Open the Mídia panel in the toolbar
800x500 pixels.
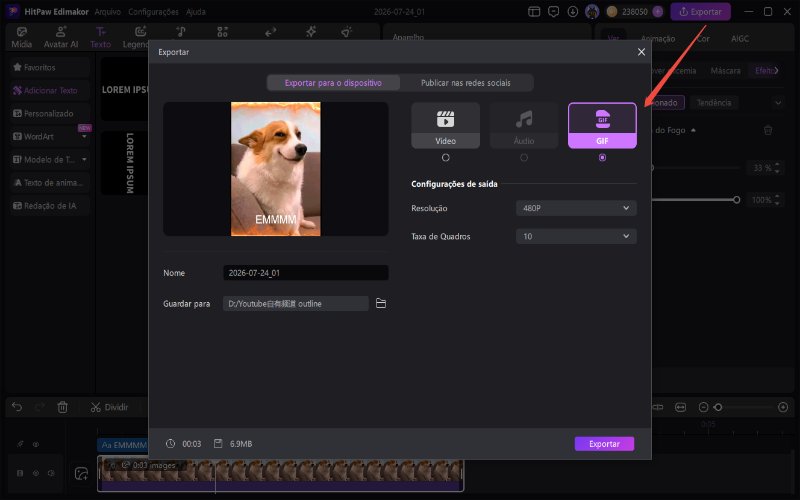coord(21,38)
